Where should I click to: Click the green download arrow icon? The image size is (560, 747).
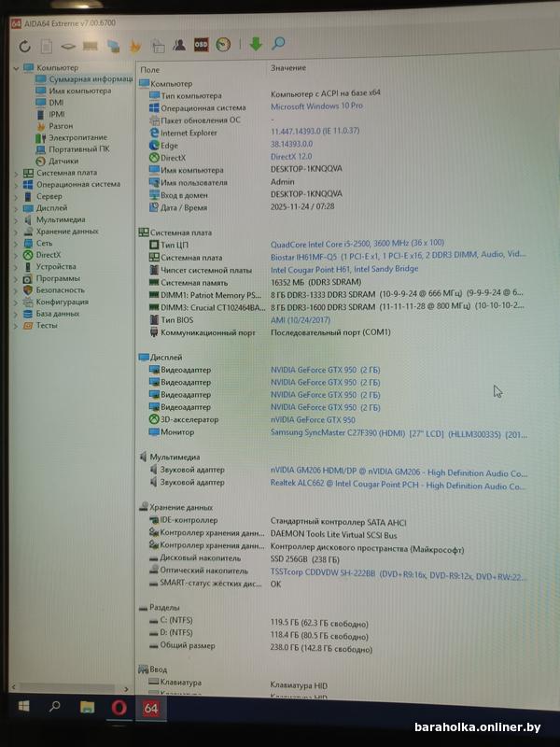coord(256,44)
